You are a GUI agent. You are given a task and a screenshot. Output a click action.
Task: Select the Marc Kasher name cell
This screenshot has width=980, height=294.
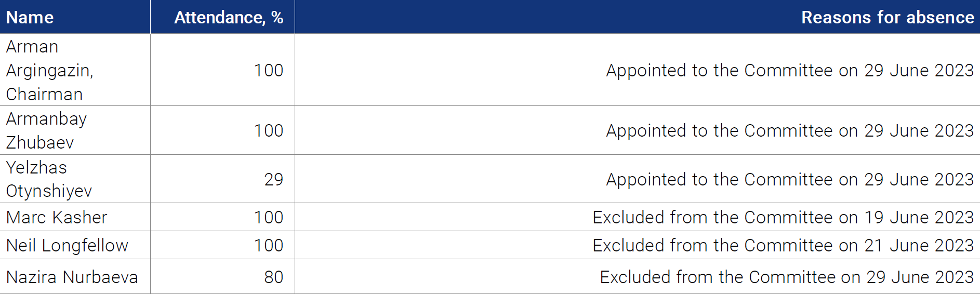75,217
